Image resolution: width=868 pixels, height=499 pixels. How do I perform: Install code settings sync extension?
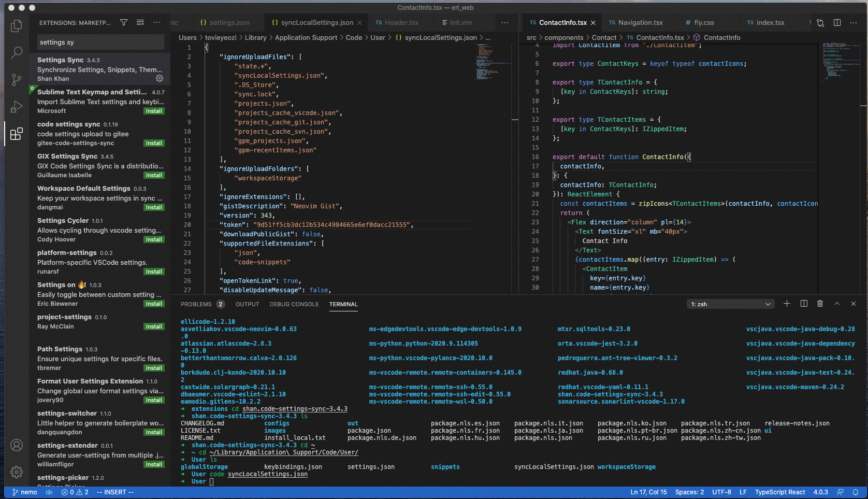click(154, 143)
